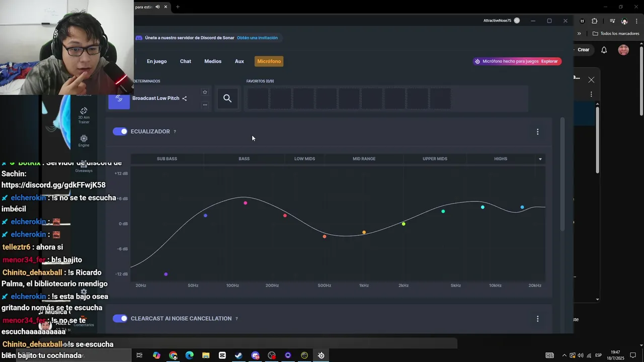644x362 pixels.
Task: Expand browser bookmarks overflow chevron
Action: [579, 34]
